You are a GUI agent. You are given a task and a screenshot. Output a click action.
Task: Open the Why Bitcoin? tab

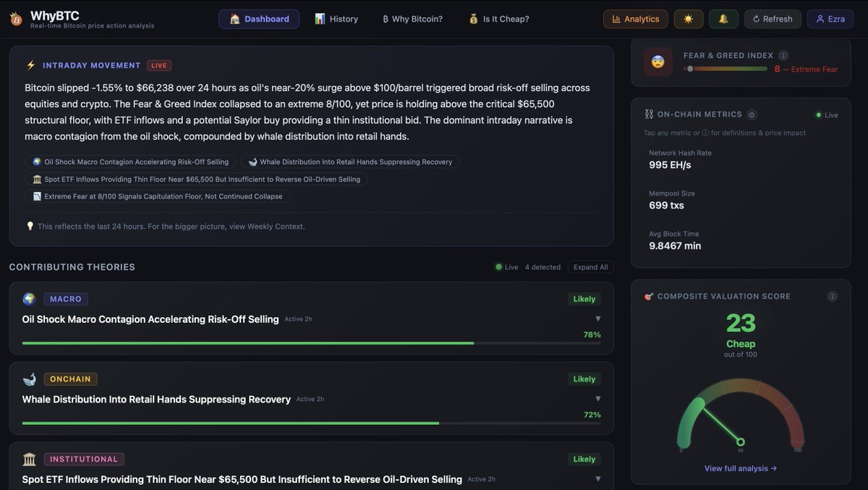tap(412, 19)
